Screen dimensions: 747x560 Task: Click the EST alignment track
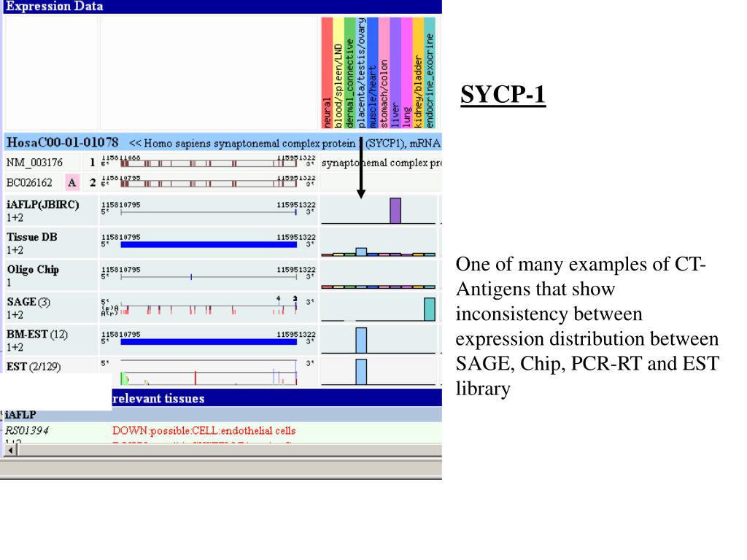pos(209,373)
